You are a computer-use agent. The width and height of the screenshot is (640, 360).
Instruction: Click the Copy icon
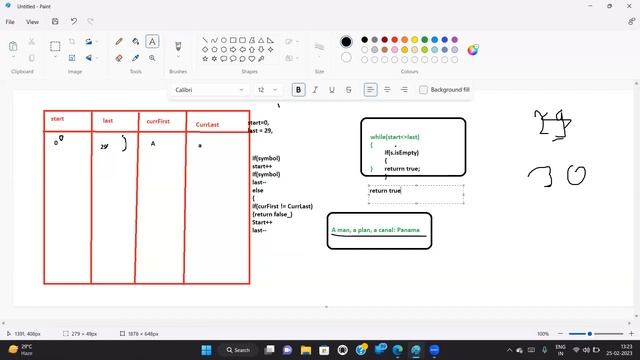coord(31,58)
